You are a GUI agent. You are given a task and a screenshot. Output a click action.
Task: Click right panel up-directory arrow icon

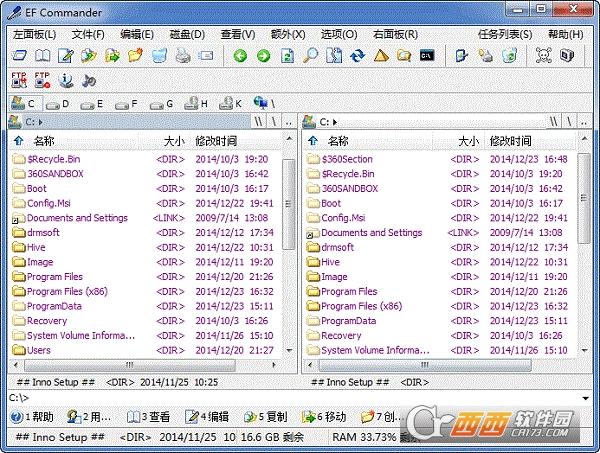313,141
